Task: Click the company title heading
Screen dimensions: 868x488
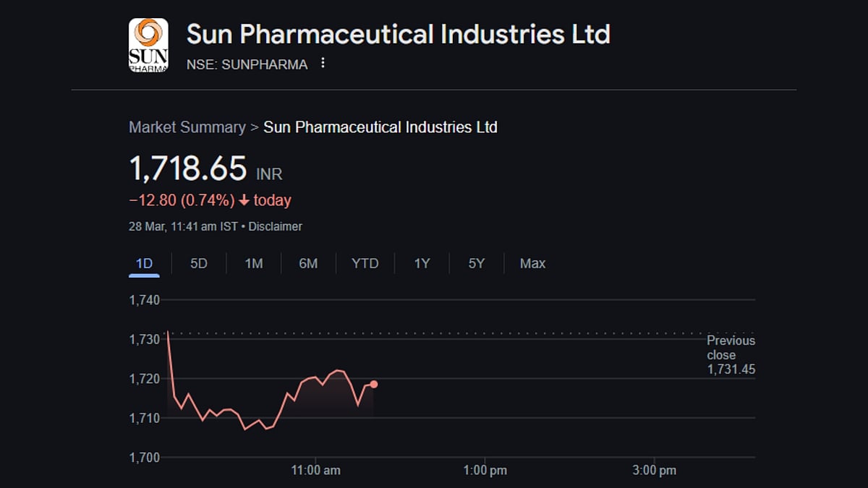Action: [x=398, y=34]
